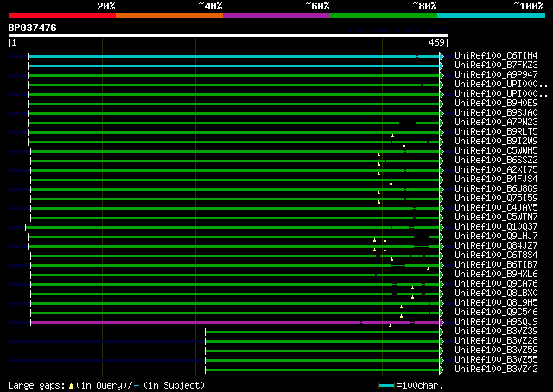This screenshot has width=553, height=392.
Task: Click the red 20% identity legend segment
Action: 61,15
